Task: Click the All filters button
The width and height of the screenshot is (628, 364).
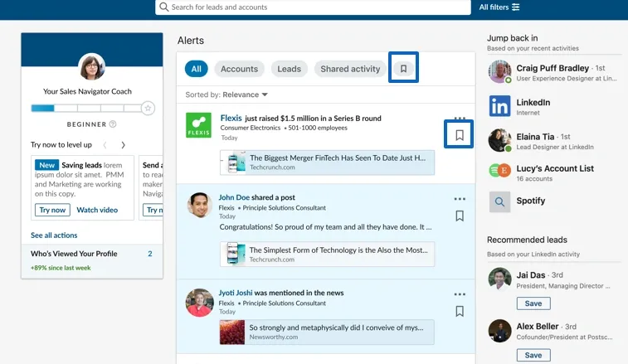Action: point(499,7)
